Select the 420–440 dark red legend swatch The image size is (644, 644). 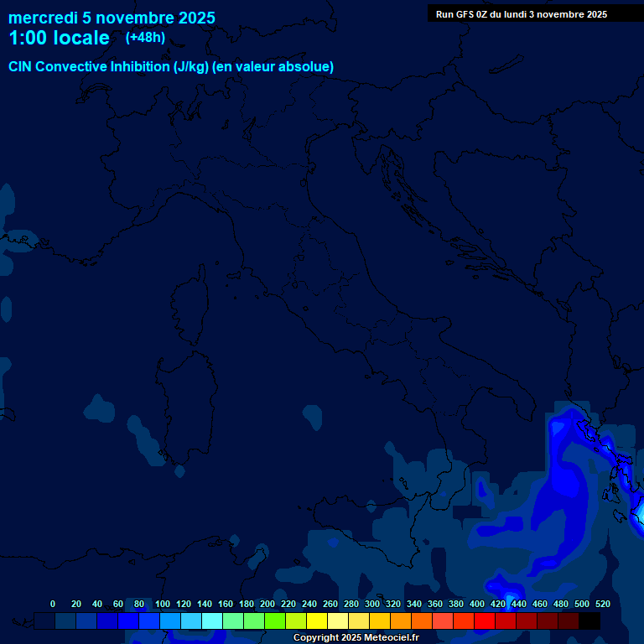point(505,621)
